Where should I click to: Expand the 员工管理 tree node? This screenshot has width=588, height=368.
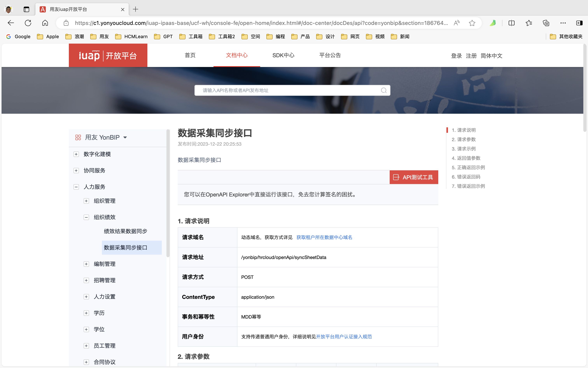tap(86, 346)
